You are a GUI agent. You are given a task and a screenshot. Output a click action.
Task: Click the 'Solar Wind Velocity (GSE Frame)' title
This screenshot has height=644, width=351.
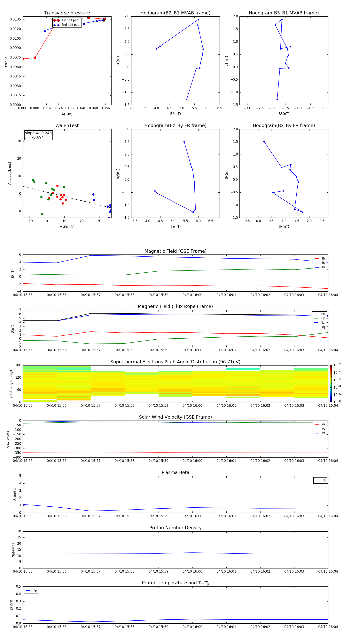(175, 417)
